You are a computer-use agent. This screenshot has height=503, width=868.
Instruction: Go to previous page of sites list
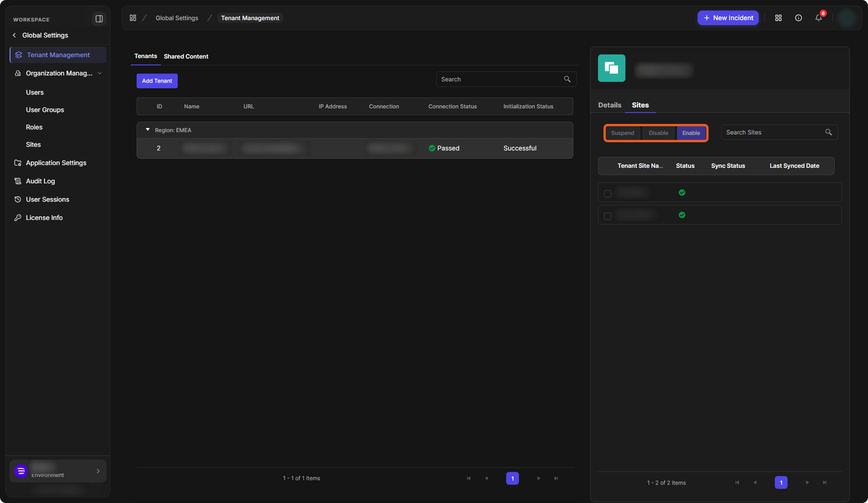[755, 482]
